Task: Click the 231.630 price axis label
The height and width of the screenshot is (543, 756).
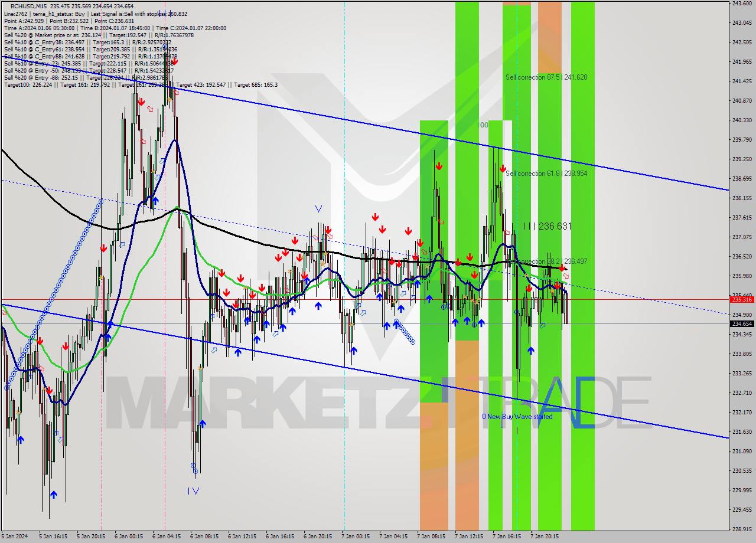Action: (x=742, y=432)
